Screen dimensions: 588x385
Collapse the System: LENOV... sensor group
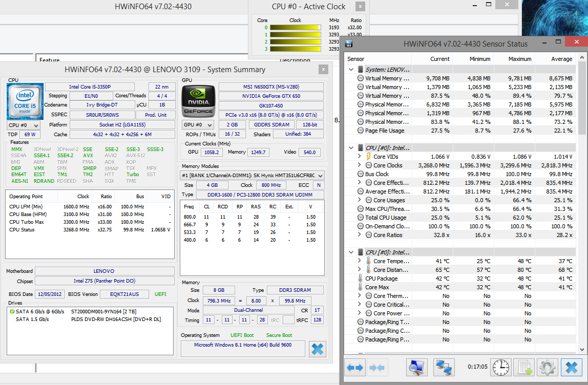pos(351,69)
